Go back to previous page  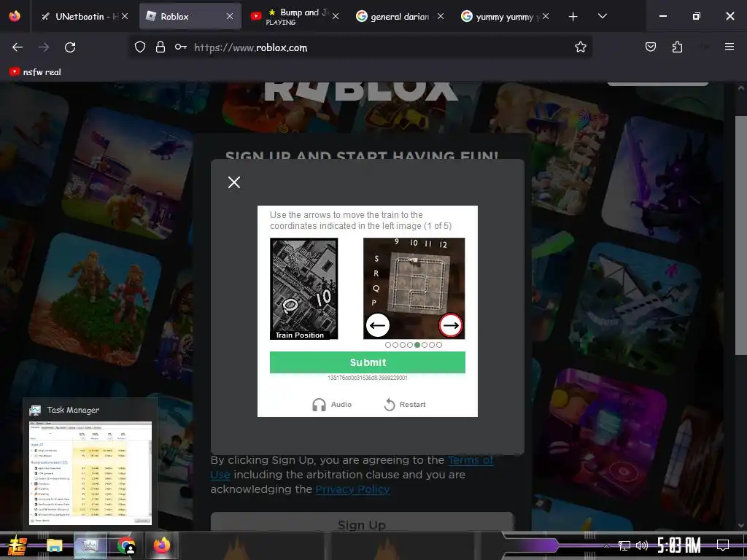[18, 47]
